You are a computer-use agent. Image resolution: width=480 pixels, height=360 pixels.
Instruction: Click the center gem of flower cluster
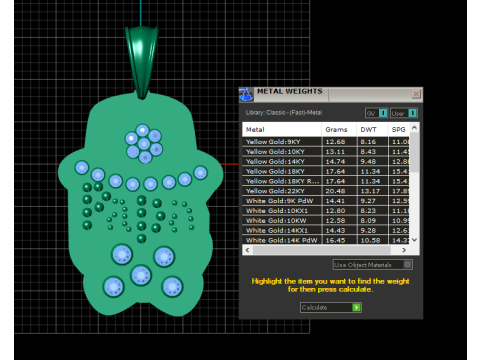click(x=144, y=144)
